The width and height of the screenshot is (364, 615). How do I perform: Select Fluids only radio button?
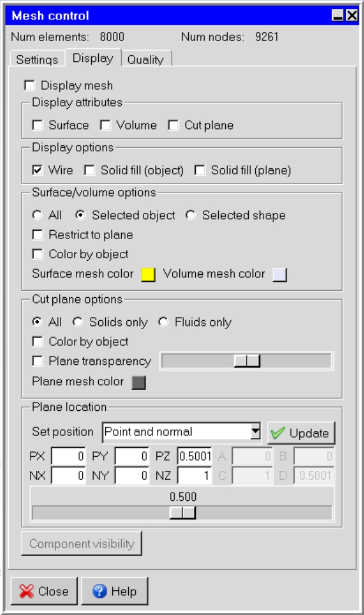click(x=163, y=323)
